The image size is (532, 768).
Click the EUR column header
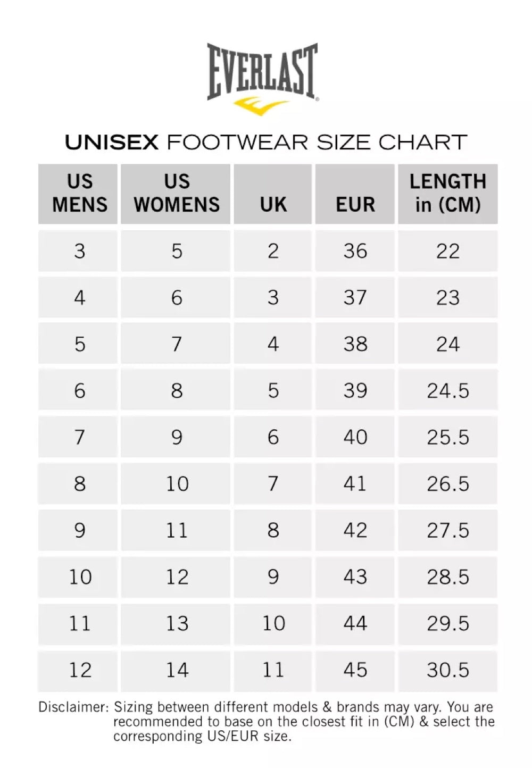pos(355,204)
